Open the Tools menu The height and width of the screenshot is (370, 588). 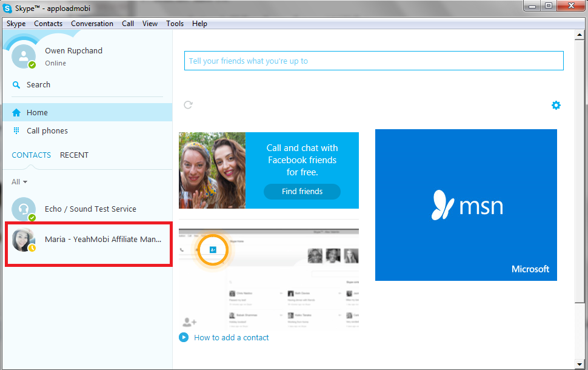coord(175,24)
